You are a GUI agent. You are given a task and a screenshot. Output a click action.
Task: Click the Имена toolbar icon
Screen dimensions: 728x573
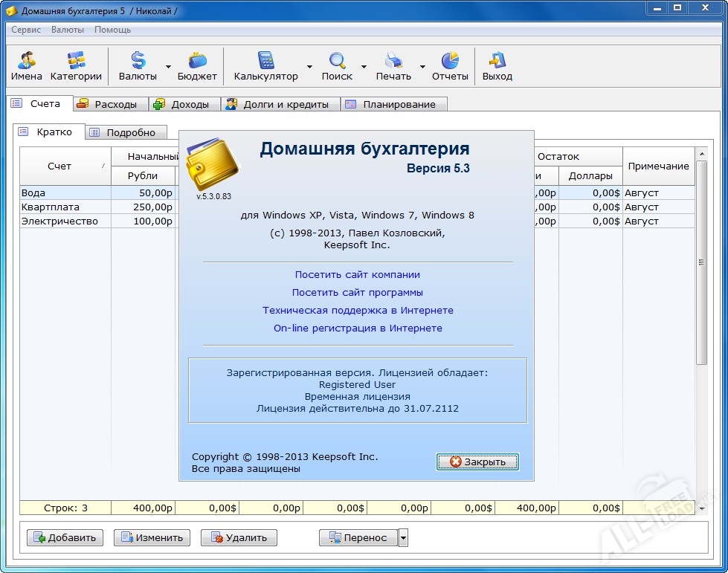tap(27, 61)
